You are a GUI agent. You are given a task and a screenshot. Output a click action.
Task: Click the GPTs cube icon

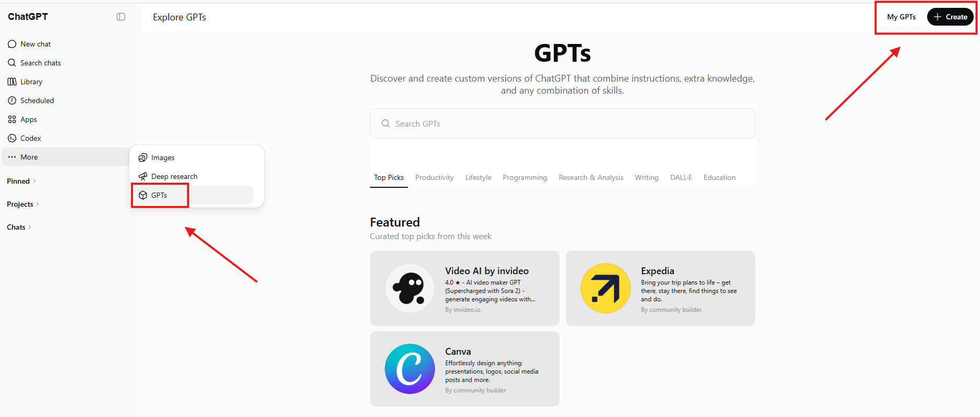143,195
